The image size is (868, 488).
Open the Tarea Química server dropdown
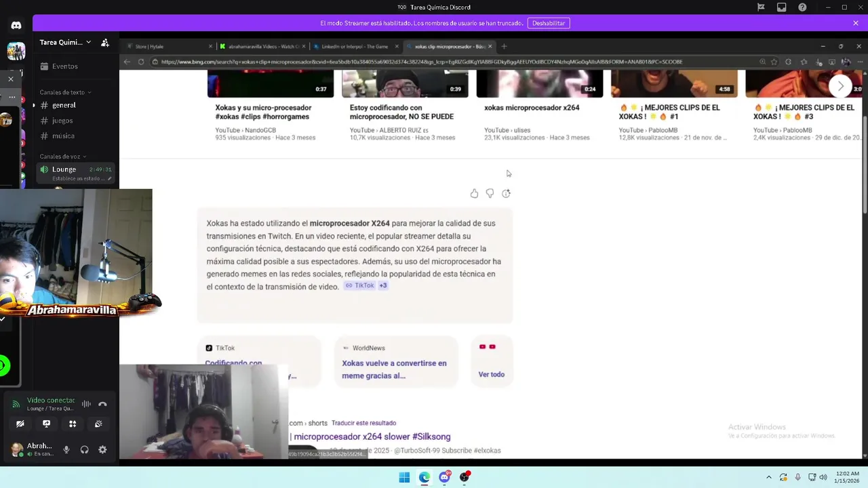pyautogui.click(x=65, y=42)
